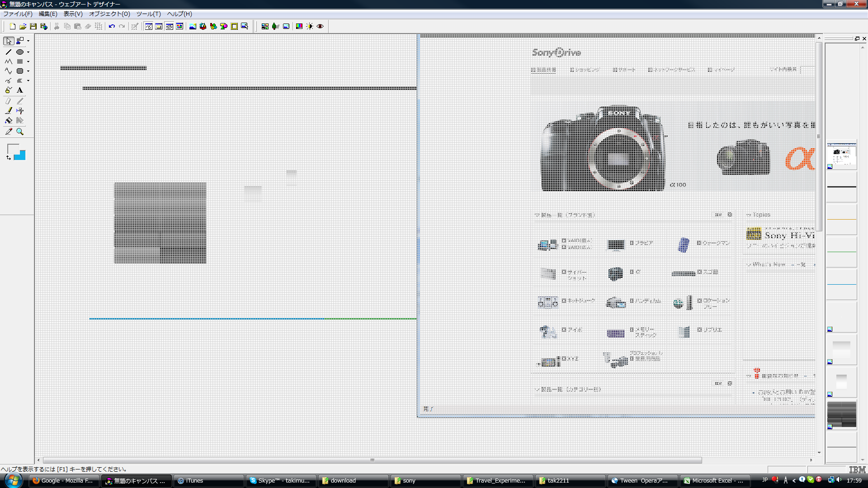
Task: Open the ツール(T) menu
Action: 148,14
